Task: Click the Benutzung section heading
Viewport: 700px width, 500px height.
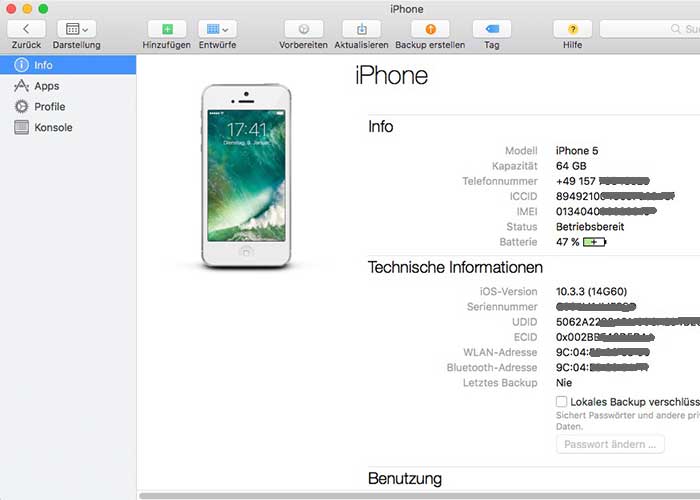Action: (x=405, y=478)
